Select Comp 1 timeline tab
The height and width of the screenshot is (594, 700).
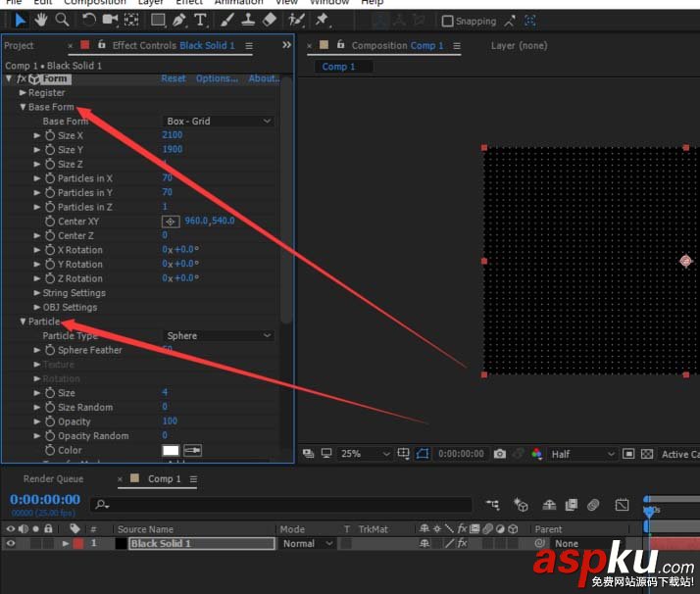(x=164, y=479)
